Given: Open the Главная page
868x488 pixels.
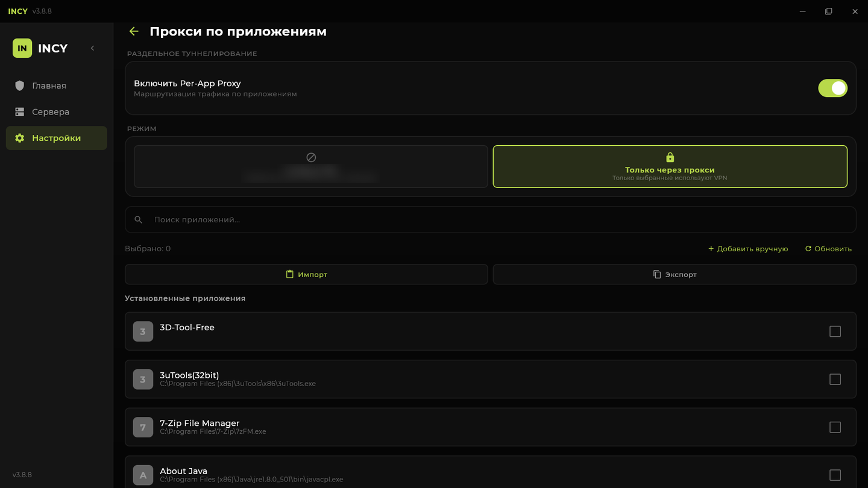Looking at the screenshot, I should pyautogui.click(x=57, y=86).
